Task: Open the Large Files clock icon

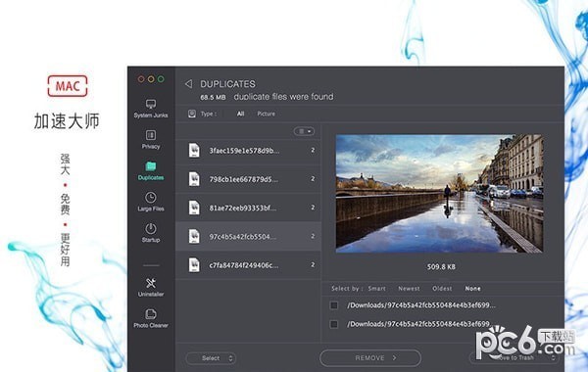Action: pyautogui.click(x=151, y=198)
